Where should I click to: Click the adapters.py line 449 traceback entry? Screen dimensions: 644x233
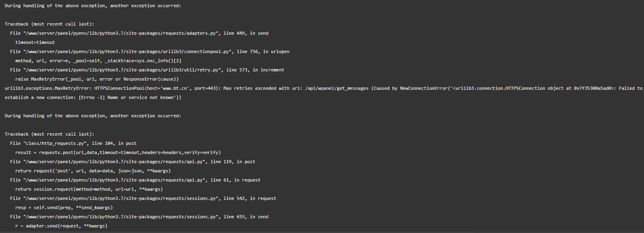point(139,33)
